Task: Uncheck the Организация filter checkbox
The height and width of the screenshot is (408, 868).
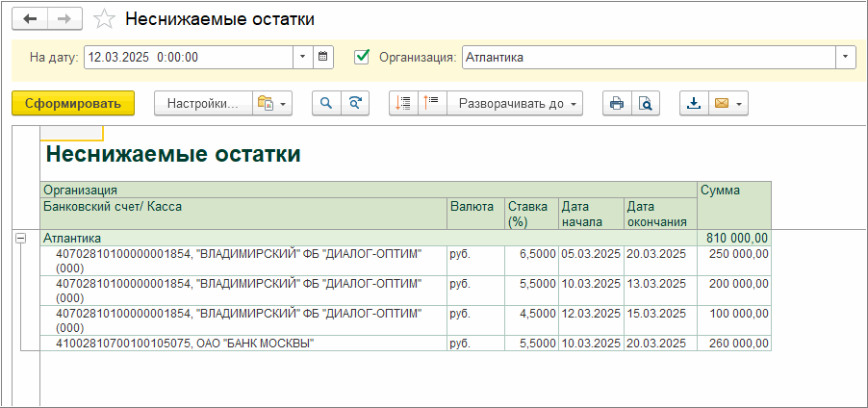Action: click(362, 57)
